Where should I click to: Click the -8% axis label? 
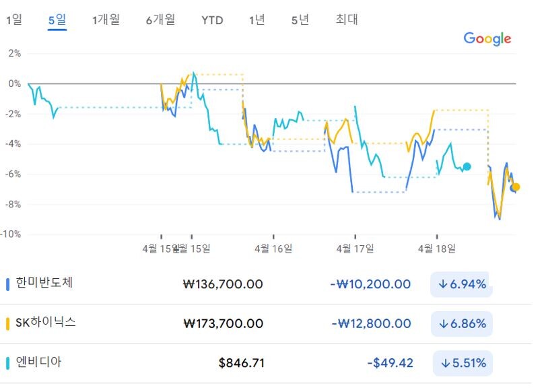tap(13, 204)
